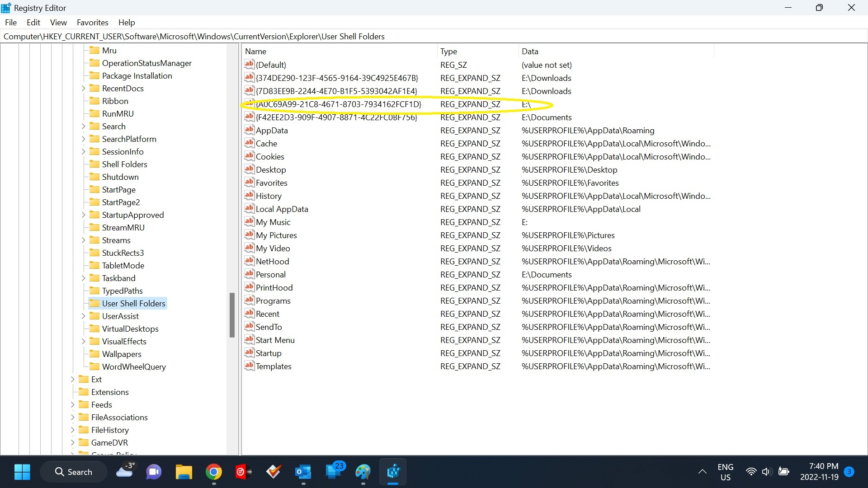Screen dimensions: 868x488
Task: Click the string icon next to AppData value
Action: [x=249, y=130]
